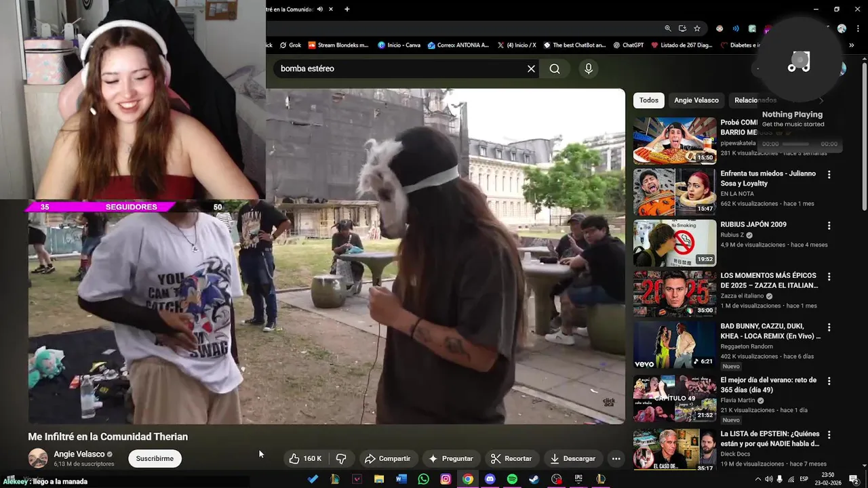This screenshot has height=488, width=868.
Task: Click the YouTube search magnifier button
Action: coord(555,68)
